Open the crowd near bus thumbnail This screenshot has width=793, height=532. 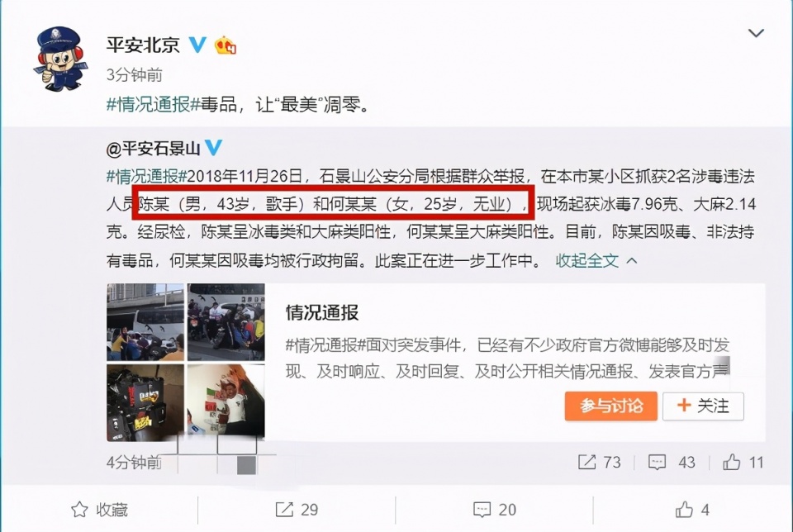click(226, 322)
